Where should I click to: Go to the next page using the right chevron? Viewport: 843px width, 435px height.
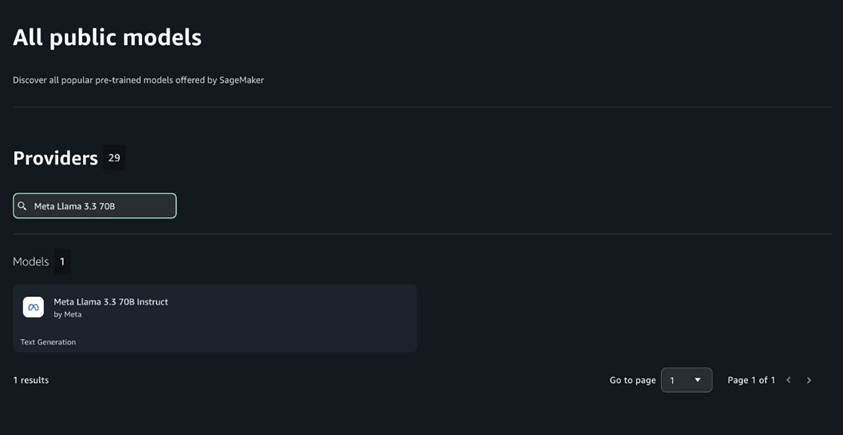point(809,380)
